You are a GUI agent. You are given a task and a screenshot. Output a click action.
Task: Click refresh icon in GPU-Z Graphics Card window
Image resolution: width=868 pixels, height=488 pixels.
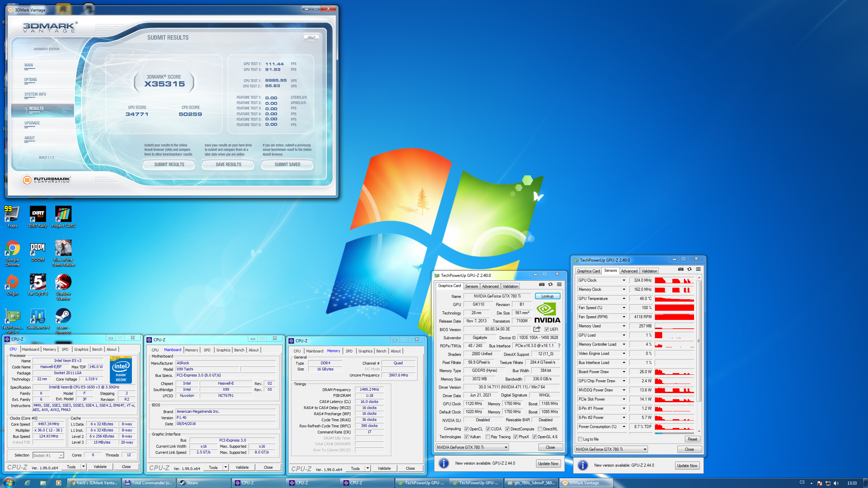coord(550,284)
